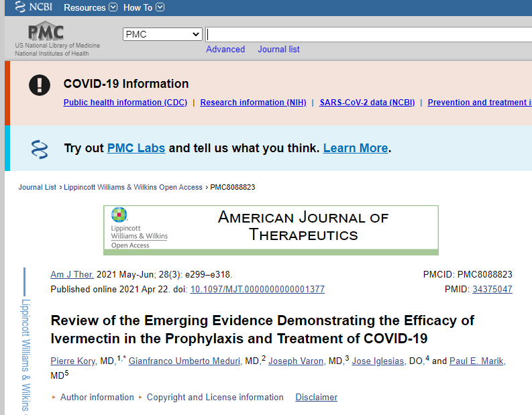Open SARS-CoV-2 data (NCBI) link
Viewport: 532px width, 415px height.
tap(367, 103)
